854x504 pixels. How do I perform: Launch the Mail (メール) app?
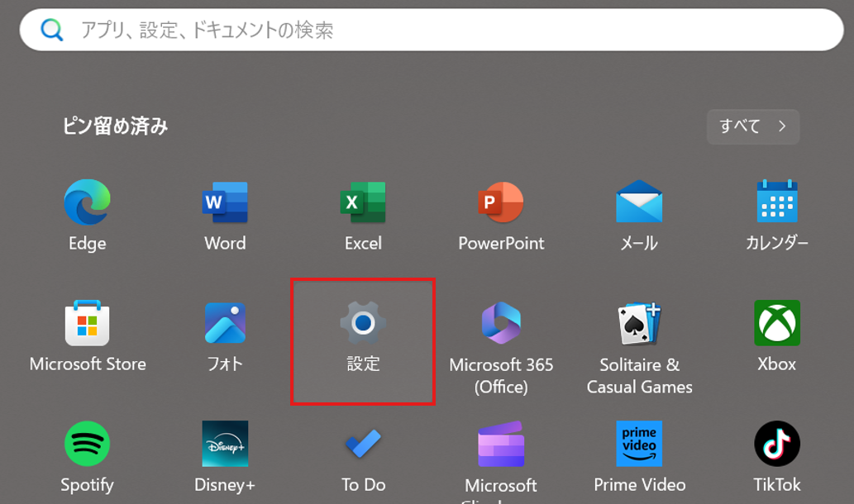click(638, 211)
